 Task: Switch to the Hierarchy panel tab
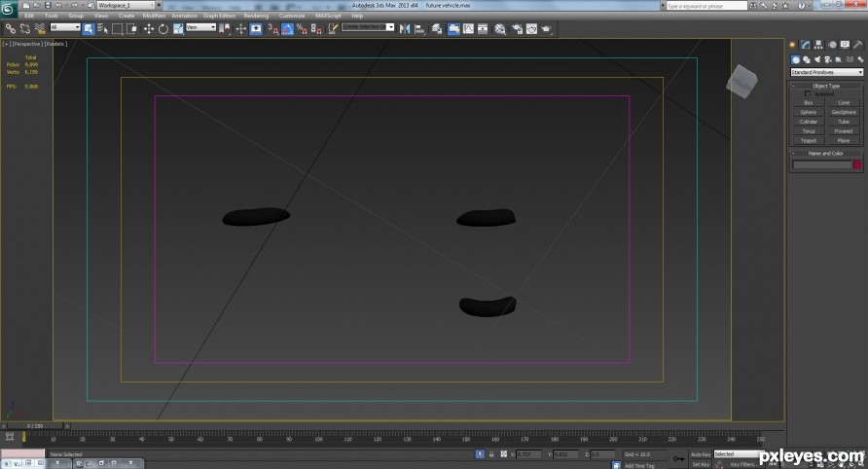818,45
